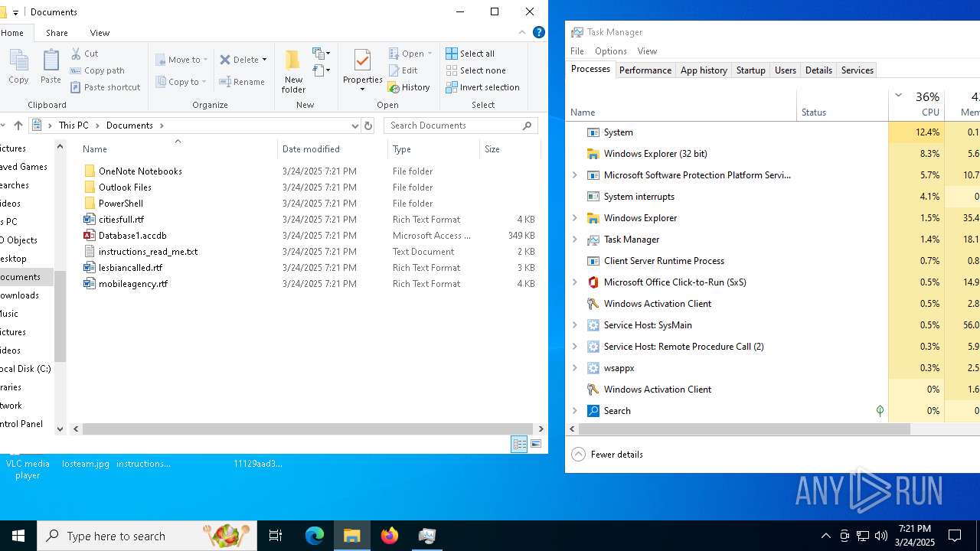980x551 pixels.
Task: Click Cut in the ribbon
Action: tap(84, 54)
